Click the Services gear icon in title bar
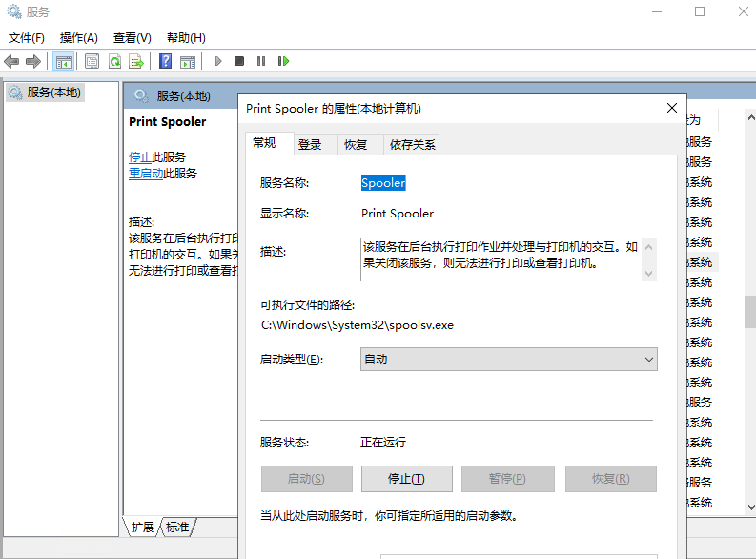Image resolution: width=756 pixels, height=559 pixels. click(14, 11)
